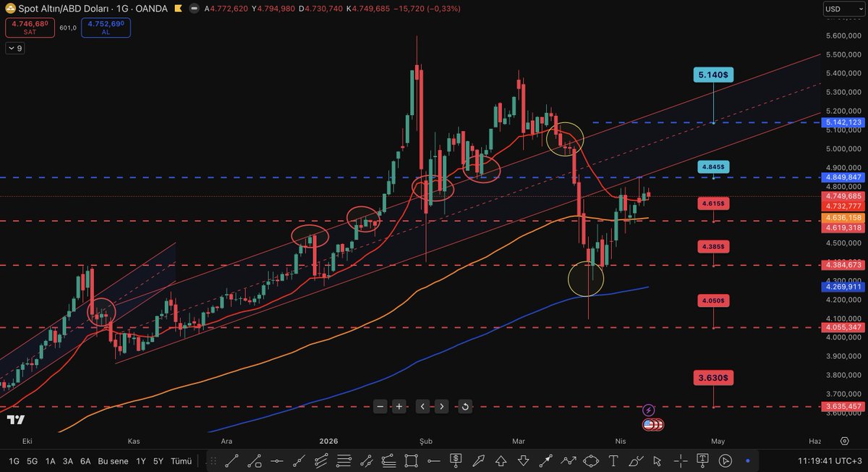This screenshot has height=472, width=868.
Task: Start bar replay play icon
Action: point(725,460)
